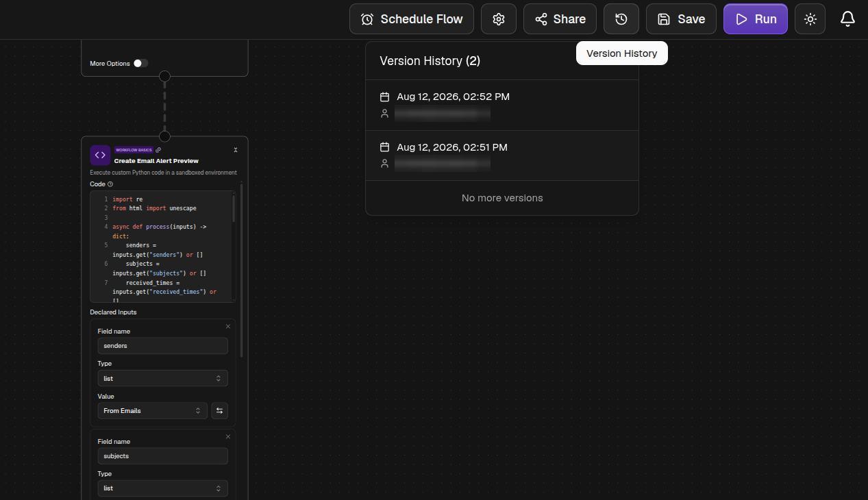
Task: Open Value dropdown From Emails
Action: pyautogui.click(x=153, y=410)
